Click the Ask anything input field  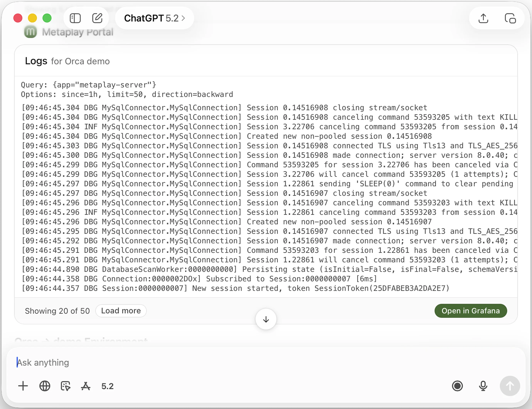pyautogui.click(x=97, y=363)
